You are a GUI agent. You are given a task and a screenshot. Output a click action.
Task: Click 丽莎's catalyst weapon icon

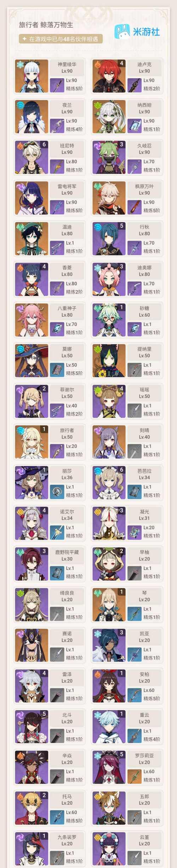(57, 492)
